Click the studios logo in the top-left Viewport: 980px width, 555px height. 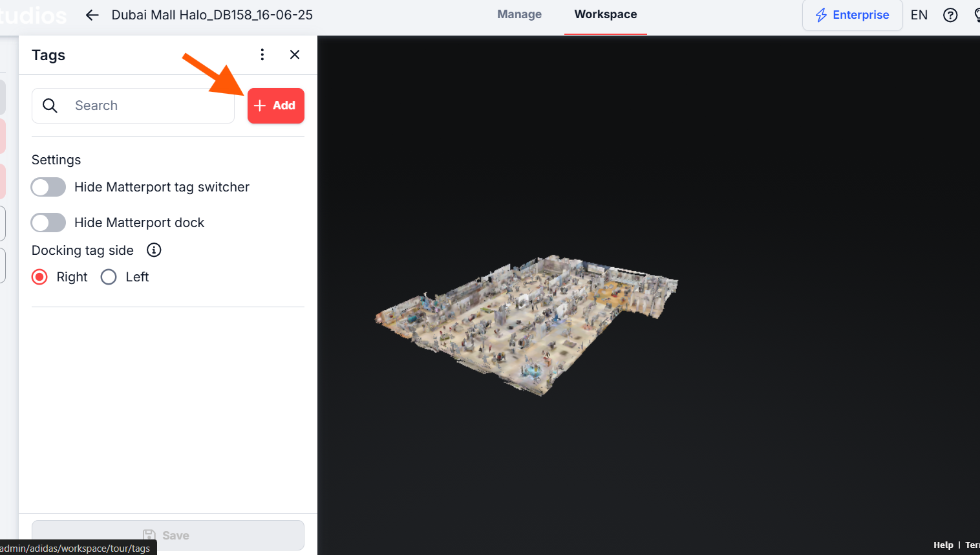(32, 15)
